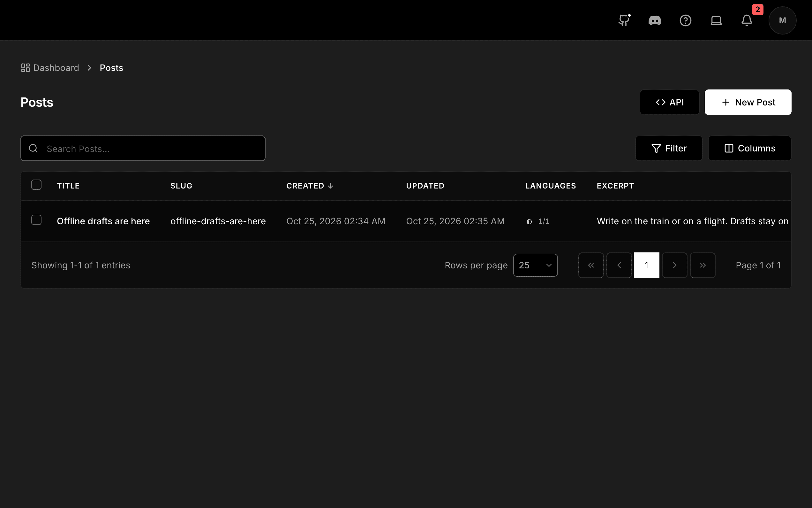Toggle Created column sort order
This screenshot has width=812, height=508.
point(310,186)
